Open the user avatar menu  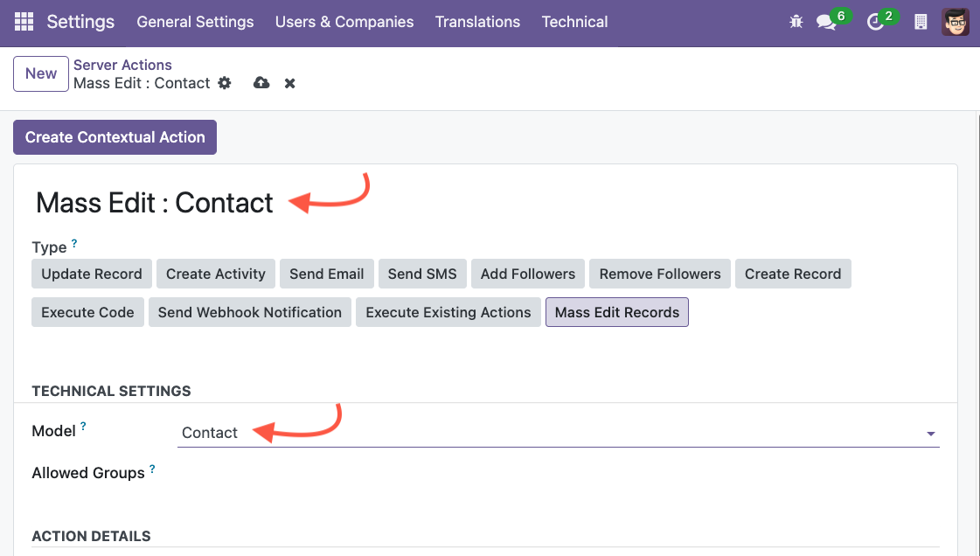point(955,22)
